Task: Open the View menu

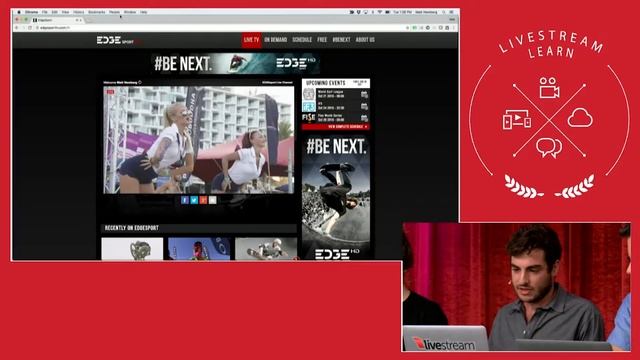Action: coord(65,12)
